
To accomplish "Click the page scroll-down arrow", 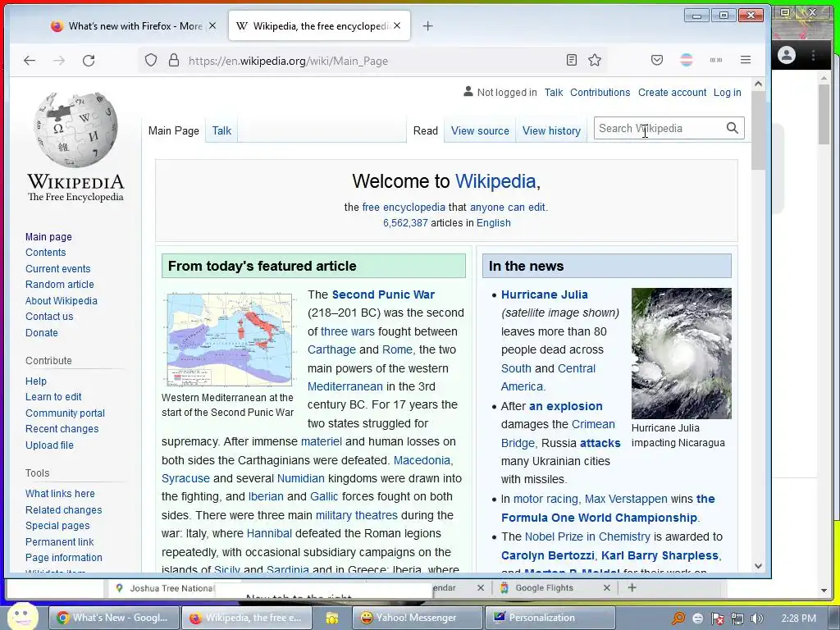I will 758,566.
